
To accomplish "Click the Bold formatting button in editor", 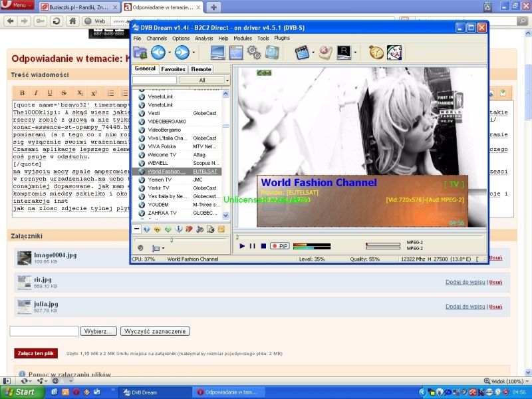I will click(22, 93).
